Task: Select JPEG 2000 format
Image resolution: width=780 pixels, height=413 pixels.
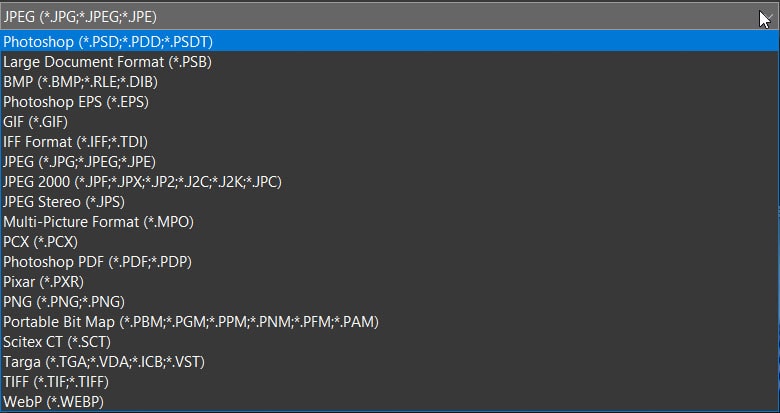Action: coord(390,182)
